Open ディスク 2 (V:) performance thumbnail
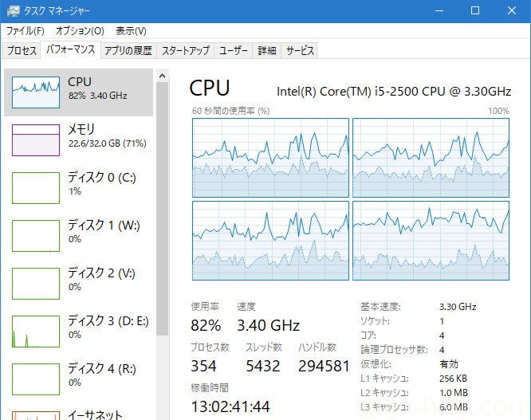Screen dimensions: 531x420 (36, 284)
